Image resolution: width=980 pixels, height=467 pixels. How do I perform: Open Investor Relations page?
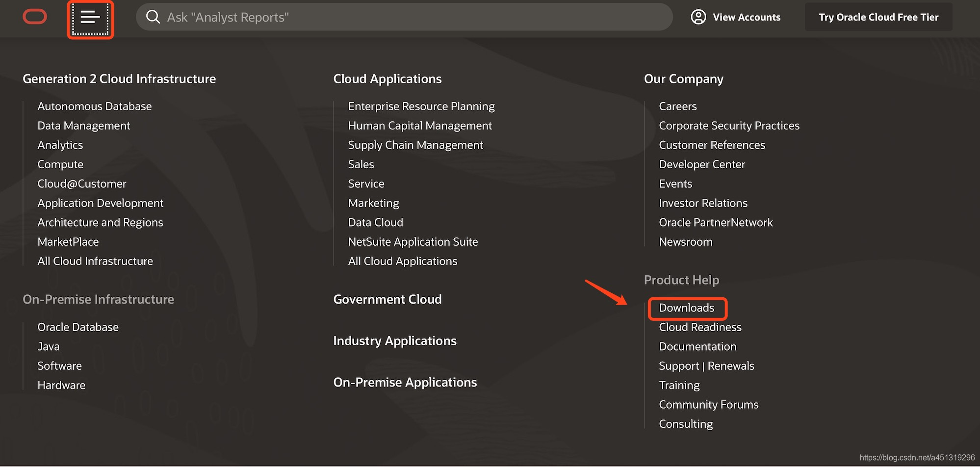click(x=703, y=203)
